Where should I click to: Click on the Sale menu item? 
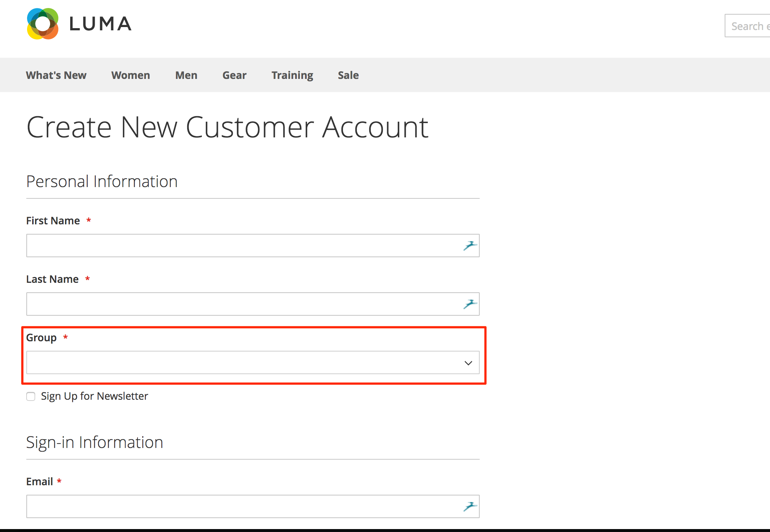point(348,75)
